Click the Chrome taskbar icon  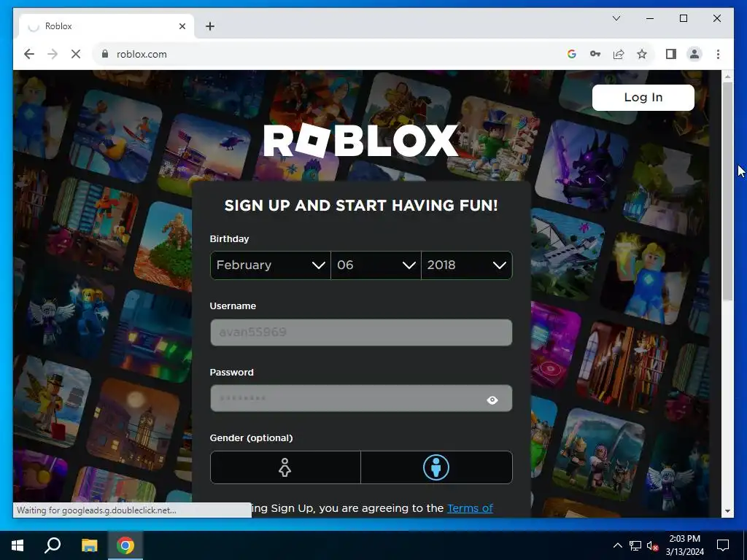click(x=125, y=545)
